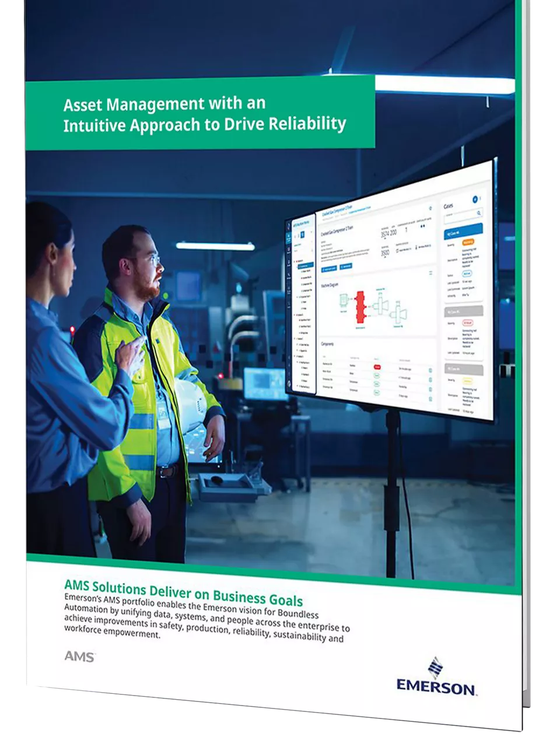The image size is (560, 747).
Task: Click the refresh icon beside the compressor page title
Action: (x=430, y=208)
